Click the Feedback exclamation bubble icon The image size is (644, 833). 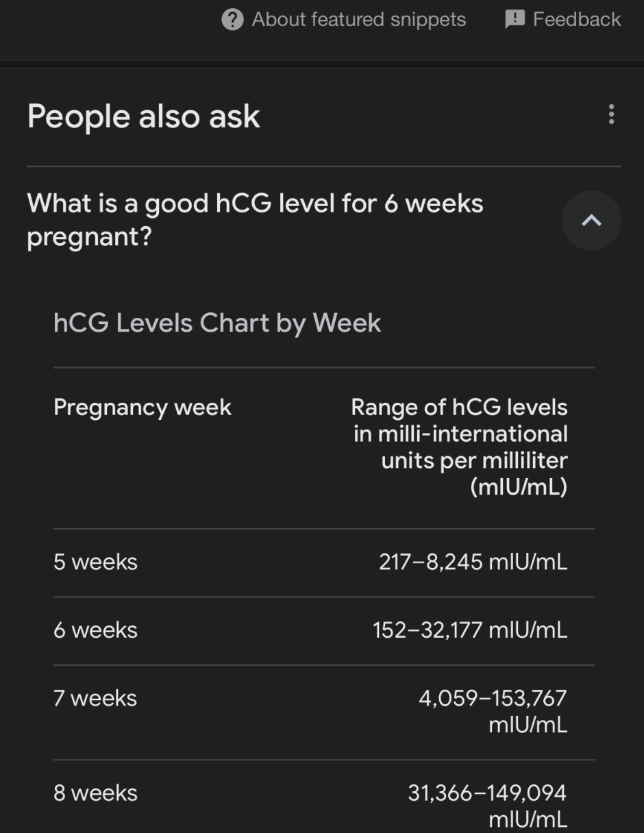515,19
